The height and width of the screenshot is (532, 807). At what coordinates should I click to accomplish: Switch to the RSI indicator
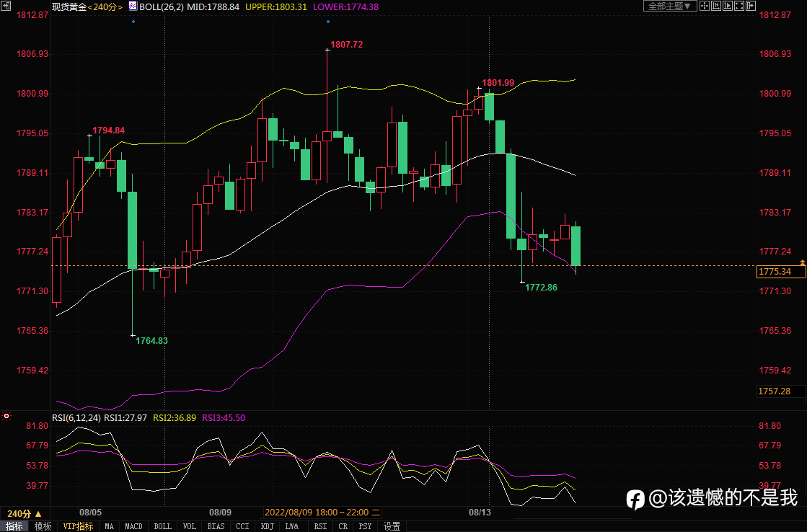[320, 526]
